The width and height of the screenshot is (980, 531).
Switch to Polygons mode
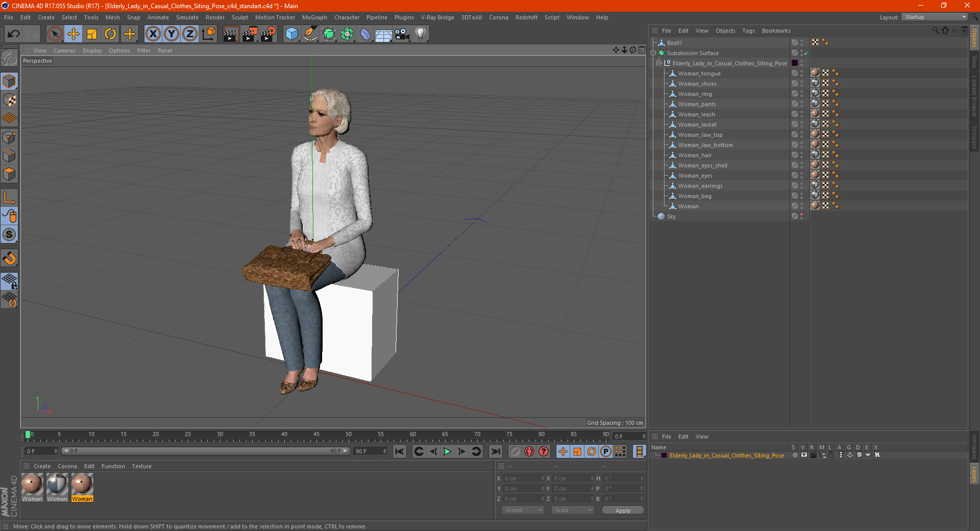point(9,174)
